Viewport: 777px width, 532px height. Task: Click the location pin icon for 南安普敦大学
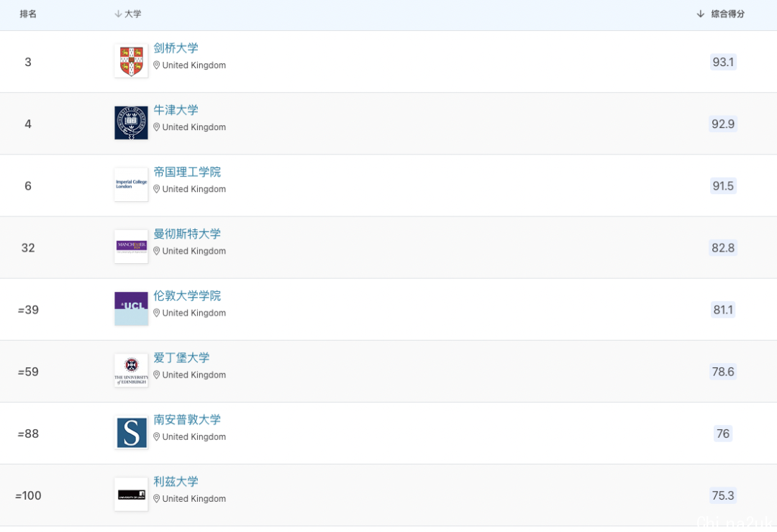coord(157,437)
